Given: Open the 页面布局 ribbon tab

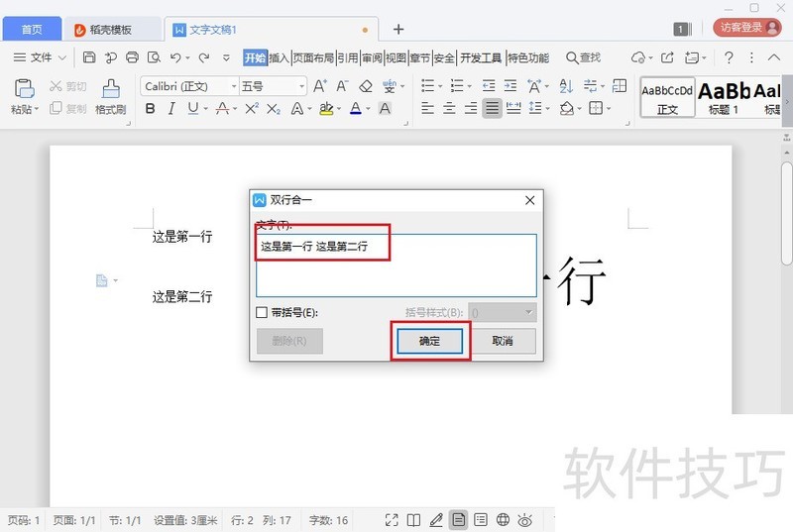Looking at the screenshot, I should click(313, 57).
